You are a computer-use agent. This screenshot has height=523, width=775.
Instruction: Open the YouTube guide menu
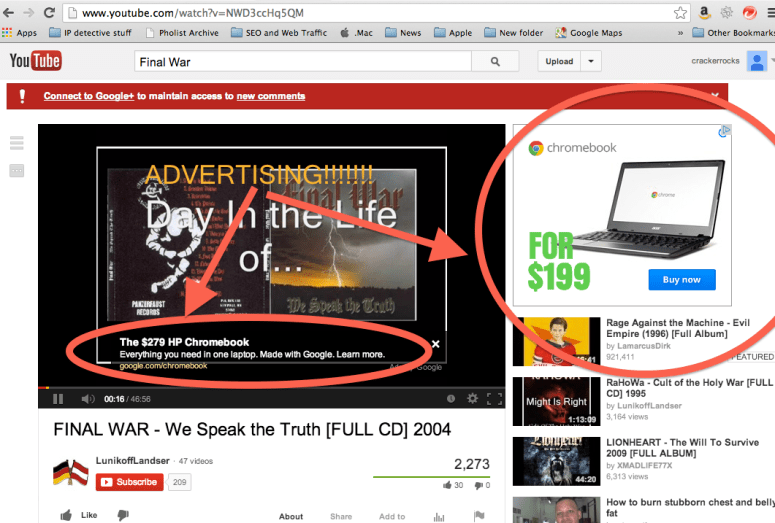click(16, 143)
